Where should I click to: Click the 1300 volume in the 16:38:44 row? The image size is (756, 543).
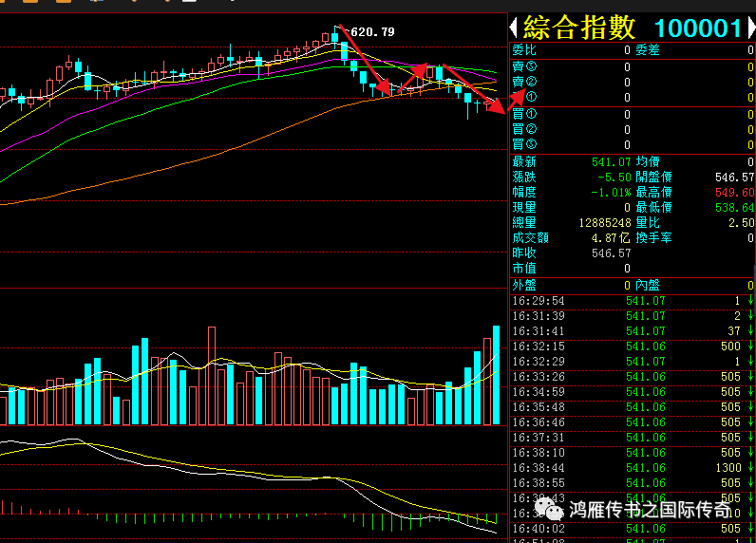pos(728,468)
